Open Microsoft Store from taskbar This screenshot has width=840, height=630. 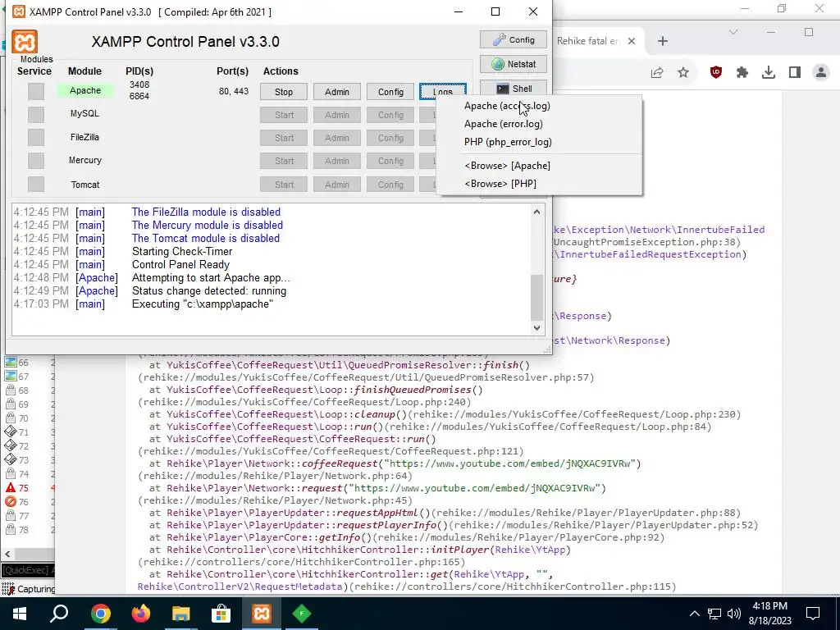point(221,614)
